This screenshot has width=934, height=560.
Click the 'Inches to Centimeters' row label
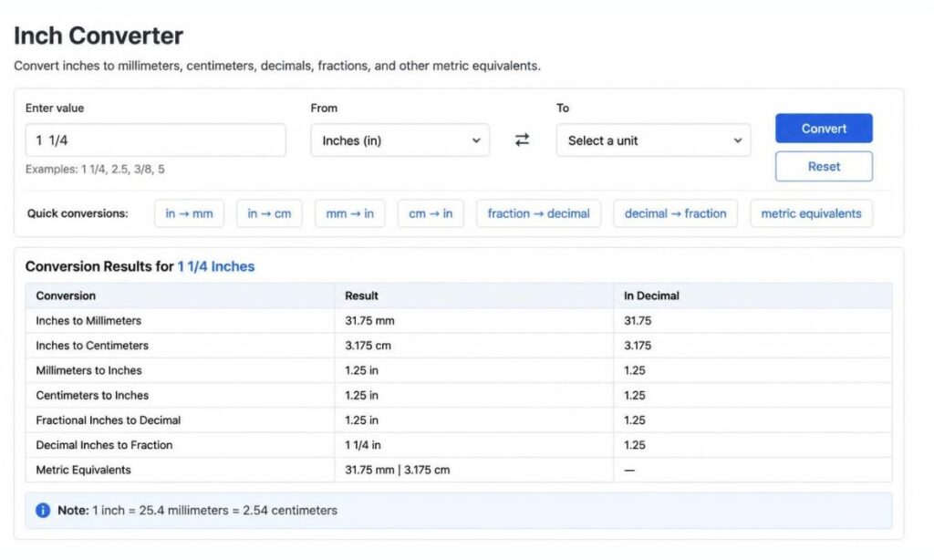[x=92, y=346]
